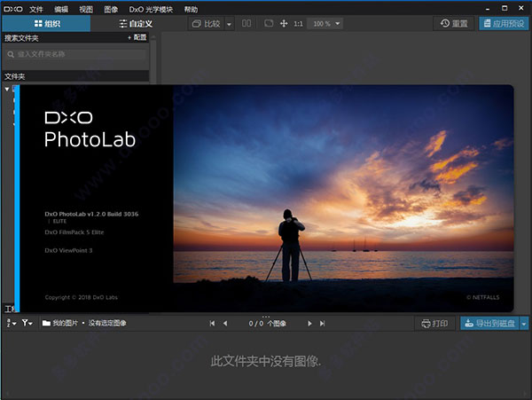
Task: Maximize the DxO PhotoLab window
Action: click(505, 8)
